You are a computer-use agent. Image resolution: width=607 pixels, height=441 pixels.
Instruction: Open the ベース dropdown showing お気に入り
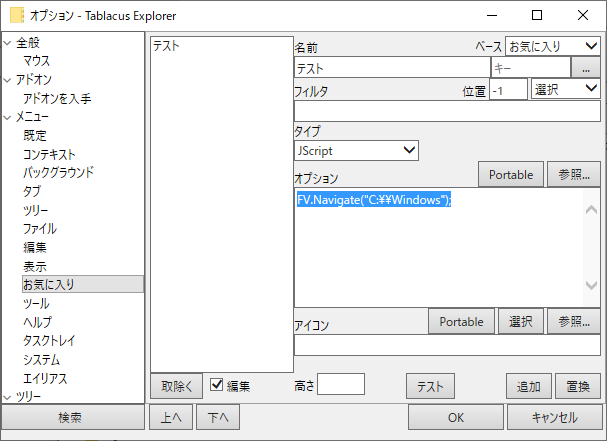552,46
